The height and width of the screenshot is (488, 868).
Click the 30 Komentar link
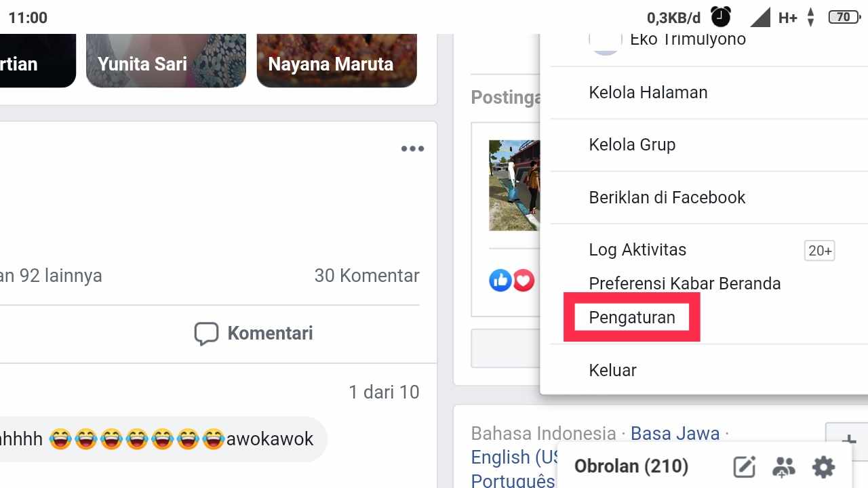(367, 275)
